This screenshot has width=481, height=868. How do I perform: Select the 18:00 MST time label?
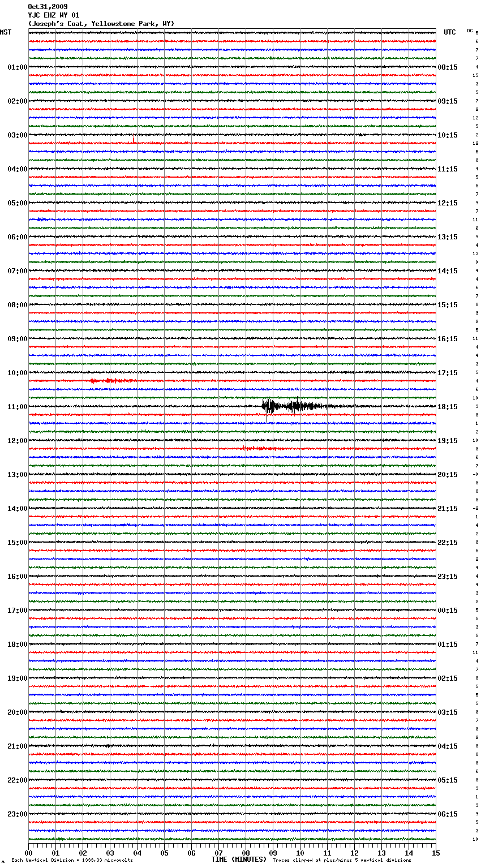[x=18, y=644]
